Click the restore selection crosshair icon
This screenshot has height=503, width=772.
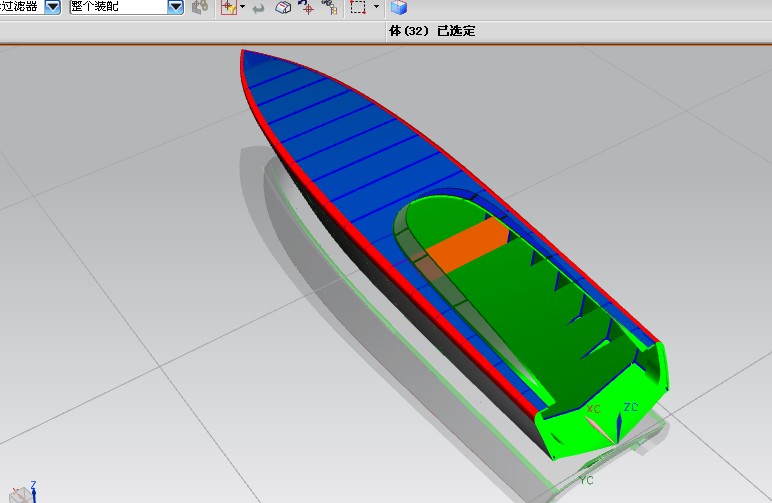click(x=306, y=7)
